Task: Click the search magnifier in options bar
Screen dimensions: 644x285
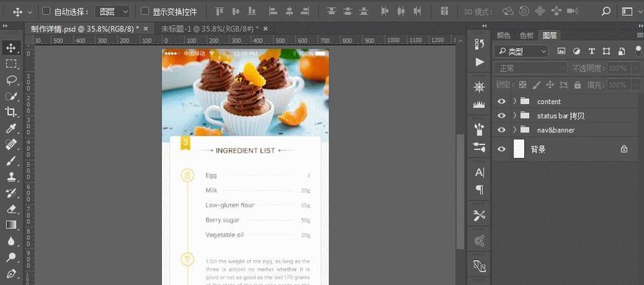Action: click(605, 11)
